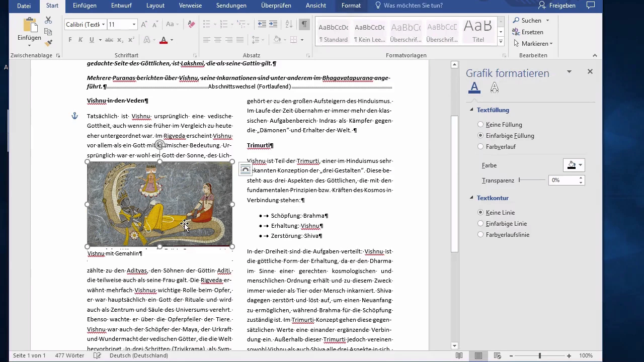Select Keine Linie radio button
644x362 pixels.
[480, 213]
